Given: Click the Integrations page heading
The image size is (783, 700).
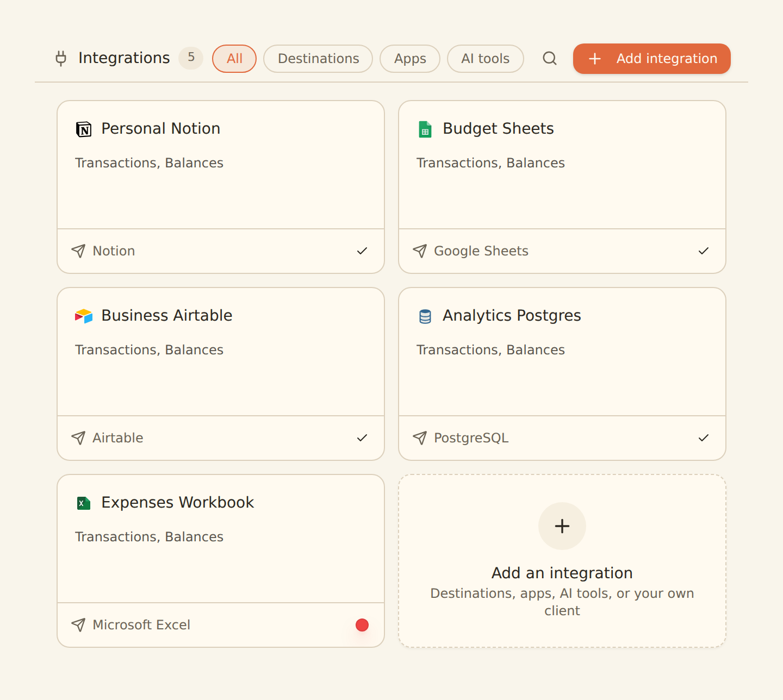Looking at the screenshot, I should [x=124, y=58].
